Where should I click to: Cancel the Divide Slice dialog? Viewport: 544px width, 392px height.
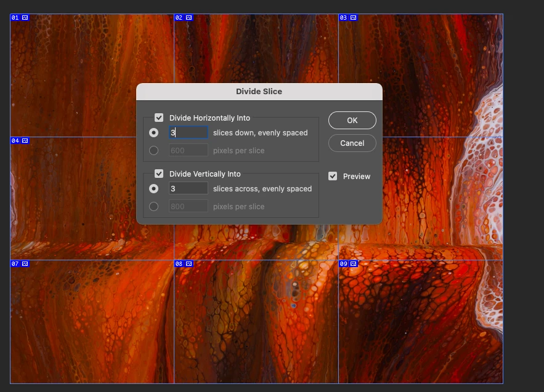352,143
